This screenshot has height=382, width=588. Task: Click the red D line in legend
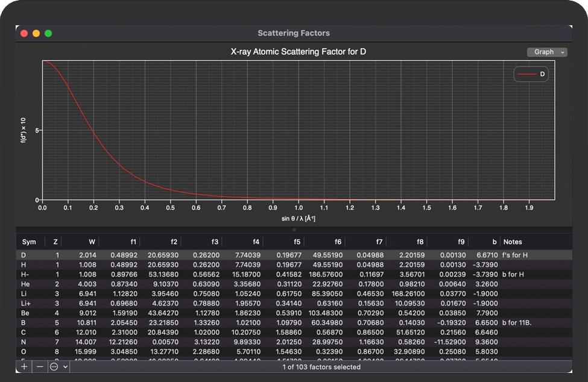(x=527, y=75)
